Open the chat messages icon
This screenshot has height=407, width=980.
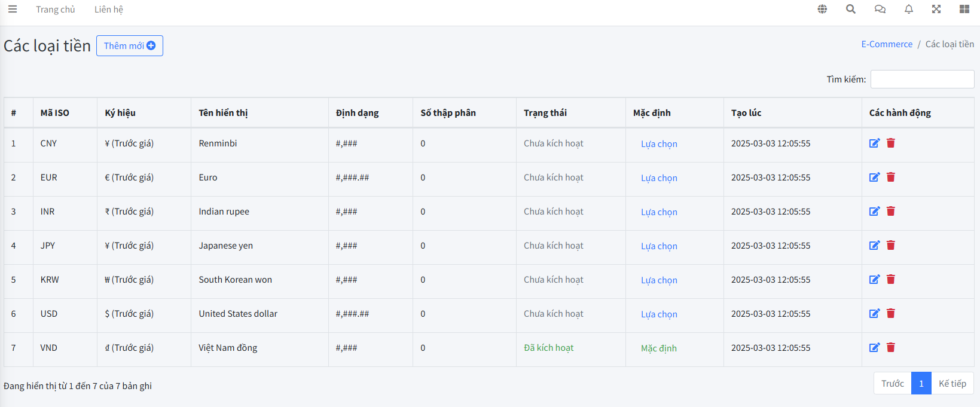pos(880,9)
